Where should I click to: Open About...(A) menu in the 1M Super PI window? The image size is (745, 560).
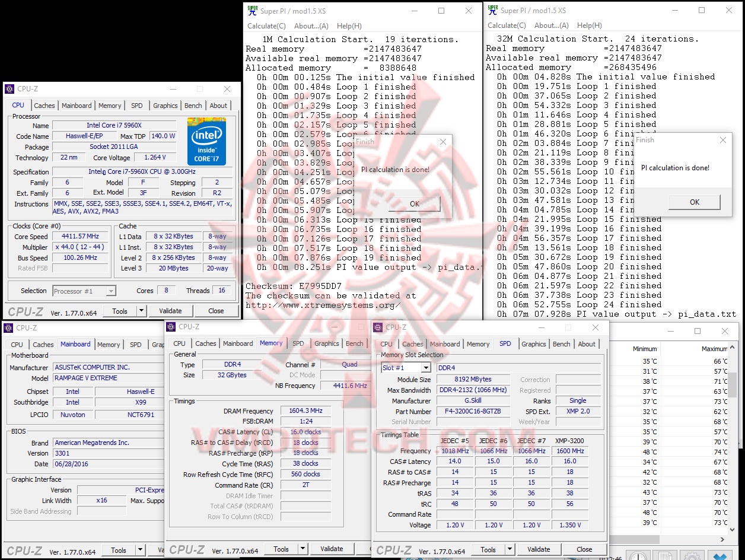[x=311, y=26]
